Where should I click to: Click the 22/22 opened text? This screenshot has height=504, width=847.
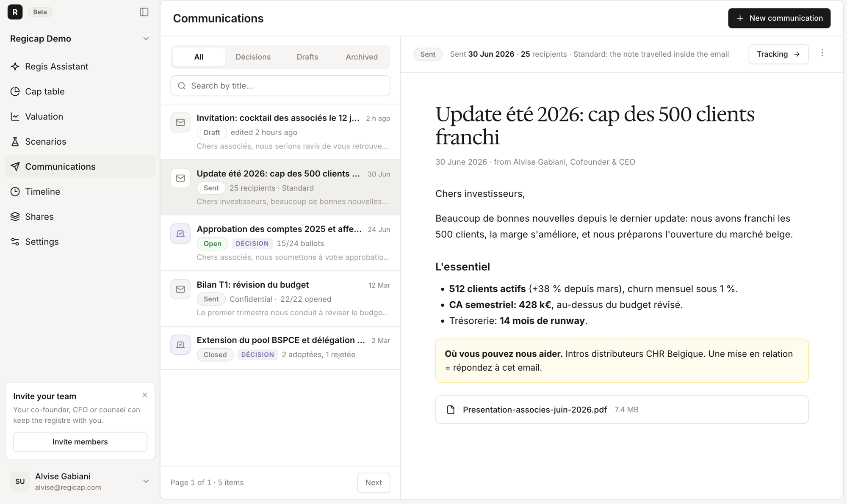[306, 299]
